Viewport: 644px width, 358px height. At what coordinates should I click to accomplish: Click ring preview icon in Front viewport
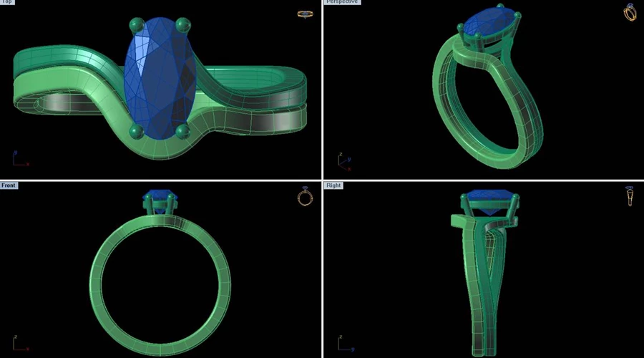coord(305,197)
